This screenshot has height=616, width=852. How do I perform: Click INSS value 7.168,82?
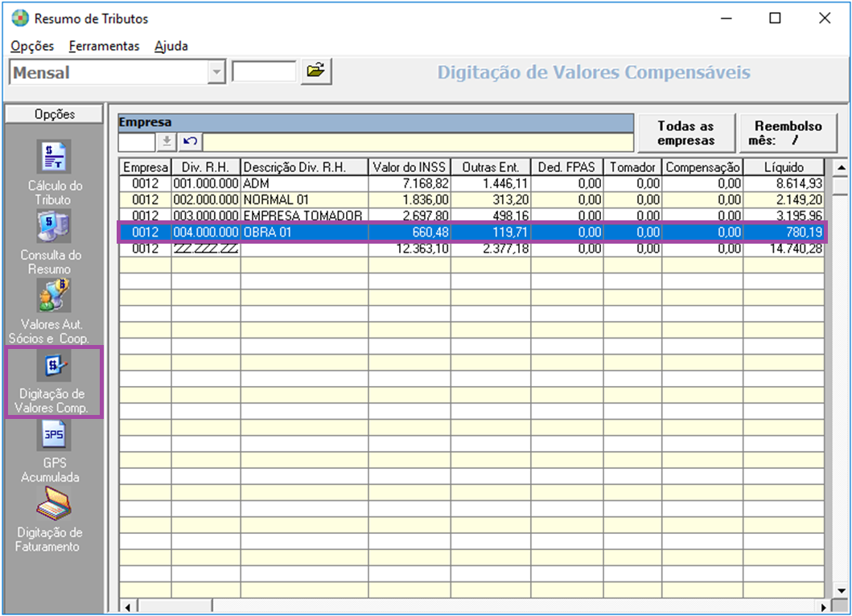click(426, 183)
